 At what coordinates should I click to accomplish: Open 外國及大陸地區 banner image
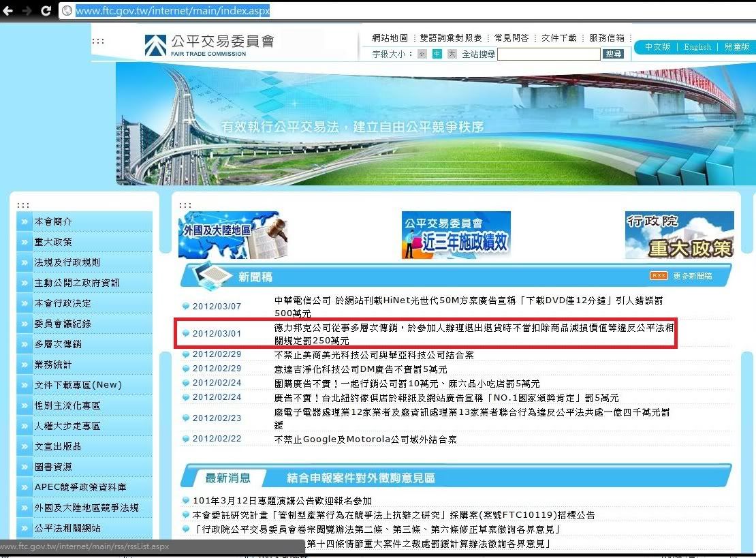coord(233,235)
